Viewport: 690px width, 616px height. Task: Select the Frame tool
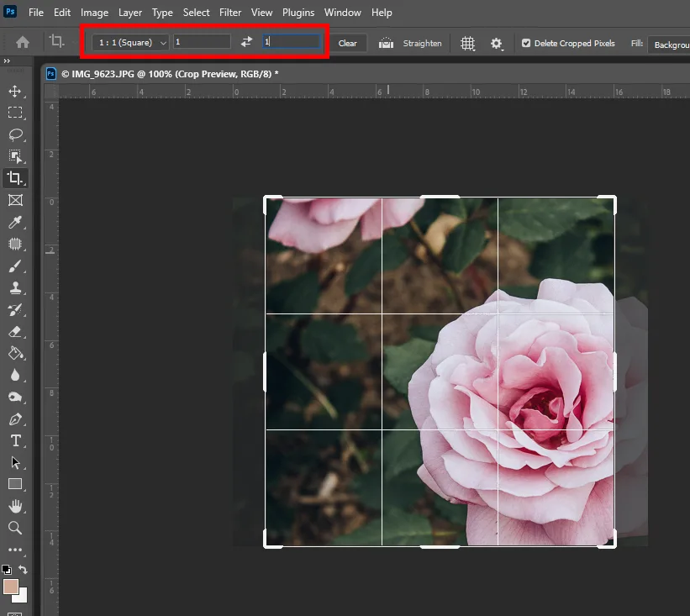coord(15,200)
